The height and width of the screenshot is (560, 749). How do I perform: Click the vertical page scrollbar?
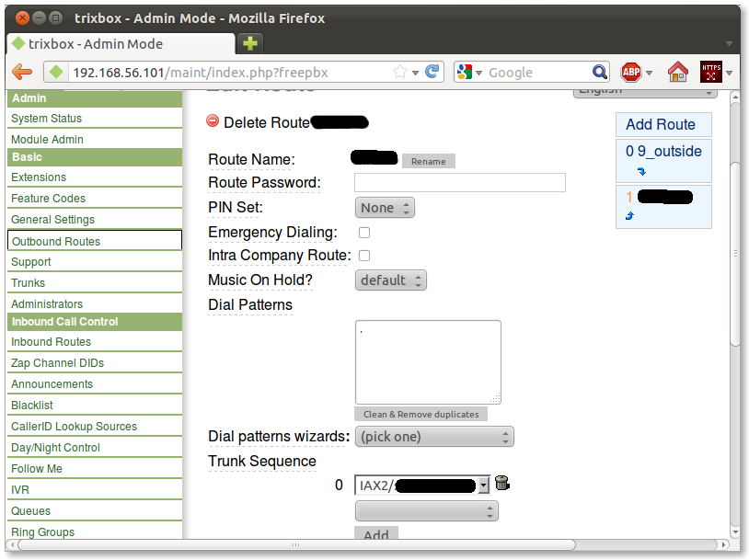(735, 253)
